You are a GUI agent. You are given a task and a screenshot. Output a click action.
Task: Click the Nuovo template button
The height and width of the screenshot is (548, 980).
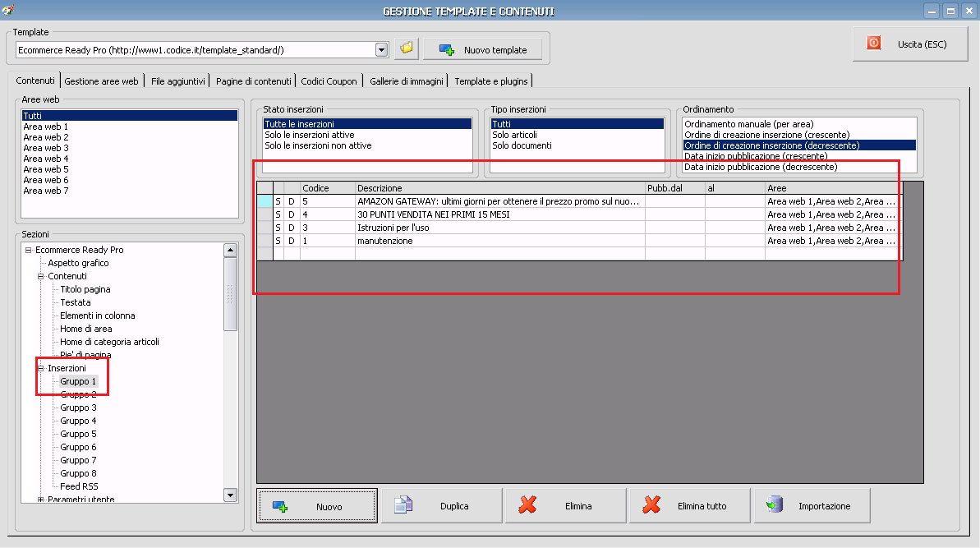[x=482, y=49]
